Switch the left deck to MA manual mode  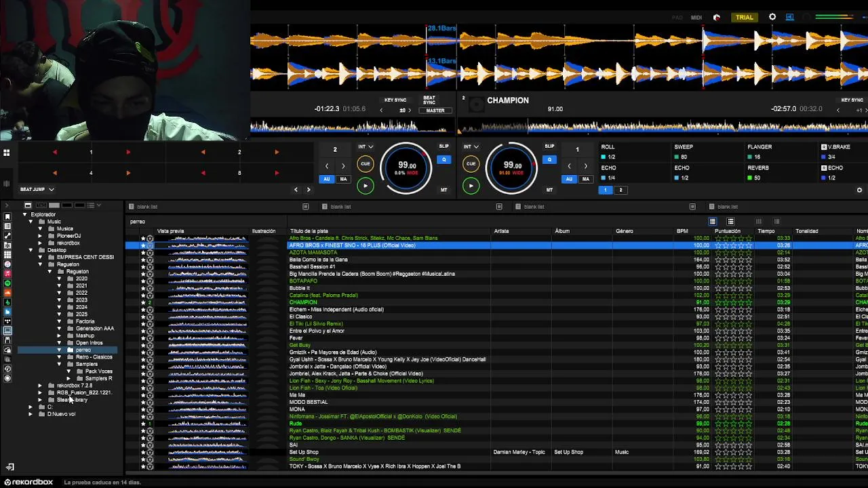[343, 179]
